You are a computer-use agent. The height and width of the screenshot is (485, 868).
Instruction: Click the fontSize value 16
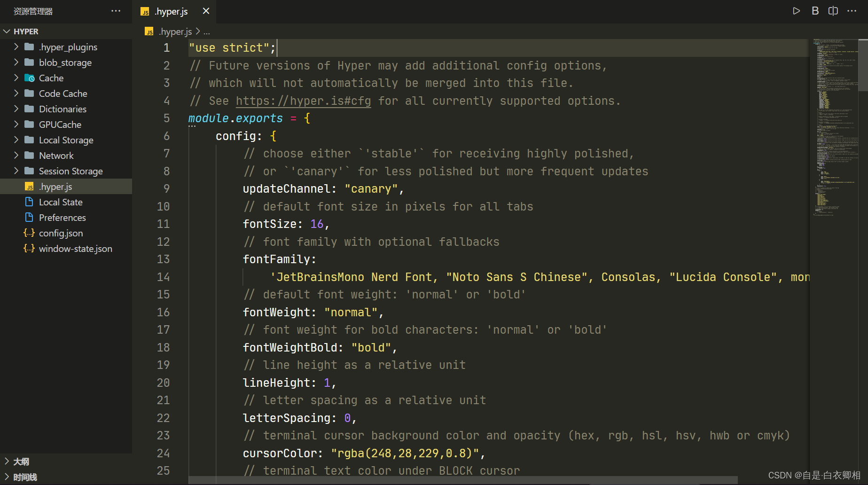coord(317,224)
